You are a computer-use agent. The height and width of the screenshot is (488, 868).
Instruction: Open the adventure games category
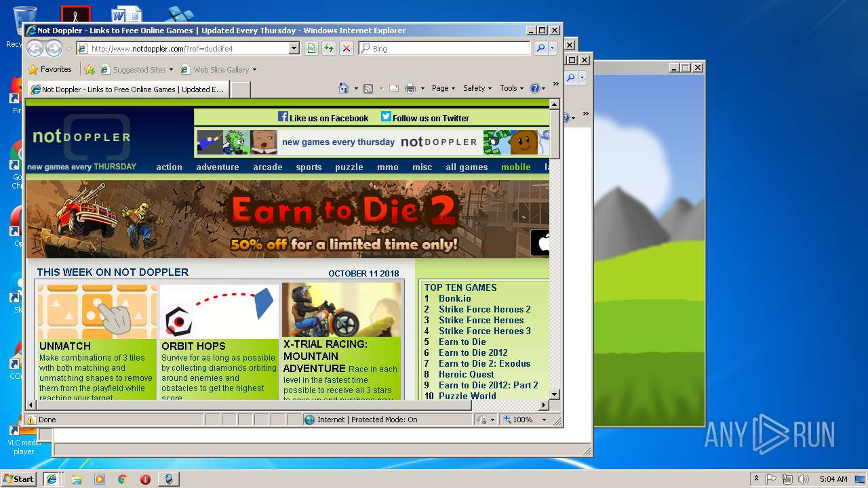(x=218, y=167)
